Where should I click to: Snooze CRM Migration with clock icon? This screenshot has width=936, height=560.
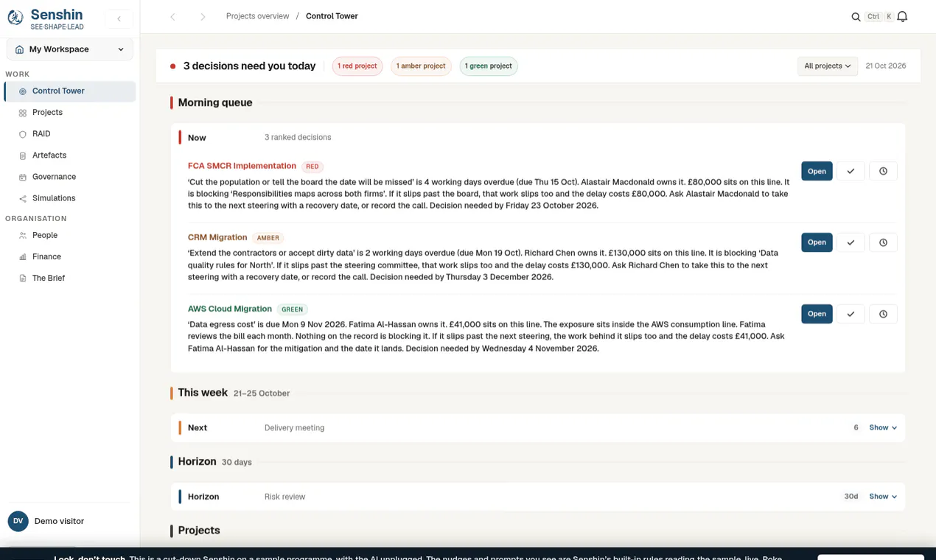pyautogui.click(x=883, y=242)
